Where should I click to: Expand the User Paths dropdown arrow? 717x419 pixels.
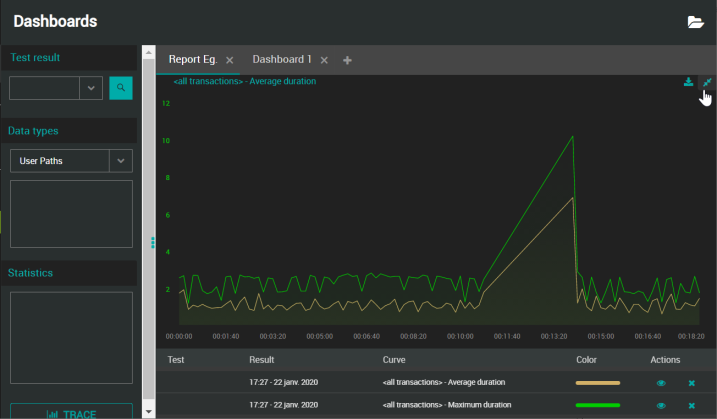point(120,160)
